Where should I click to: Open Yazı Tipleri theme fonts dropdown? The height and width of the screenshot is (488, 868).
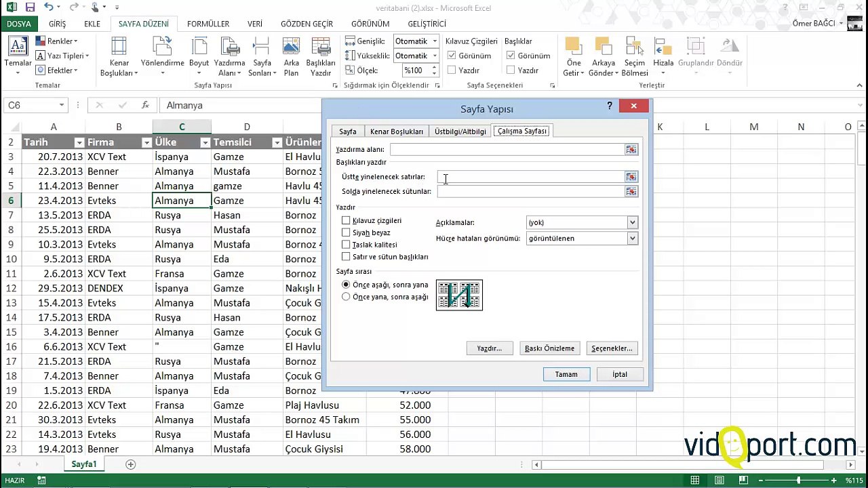click(x=62, y=56)
